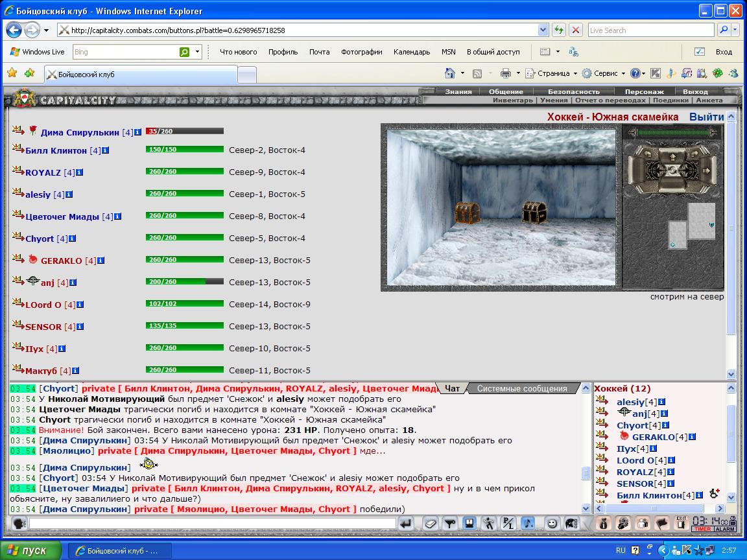Click GERAKLO in the team list

(62, 261)
